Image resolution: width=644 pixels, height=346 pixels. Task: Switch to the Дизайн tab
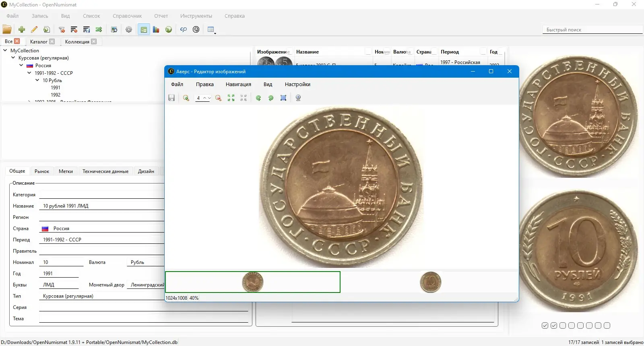pos(146,171)
